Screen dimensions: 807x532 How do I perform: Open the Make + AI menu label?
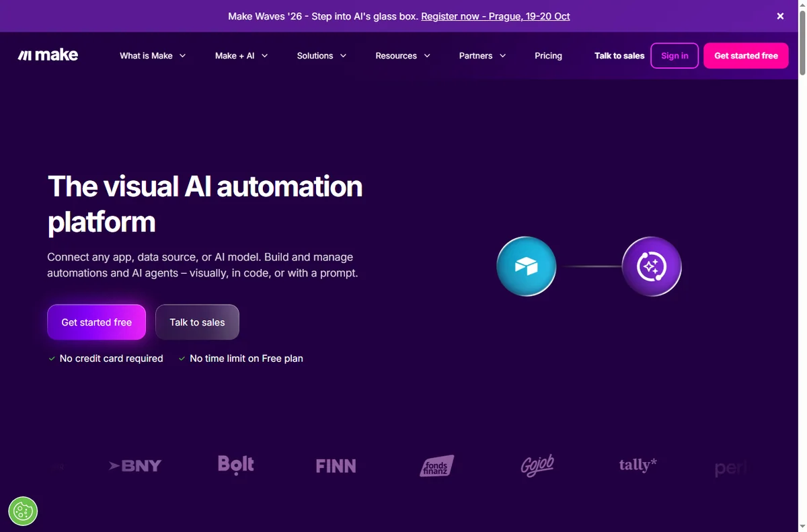tap(235, 56)
